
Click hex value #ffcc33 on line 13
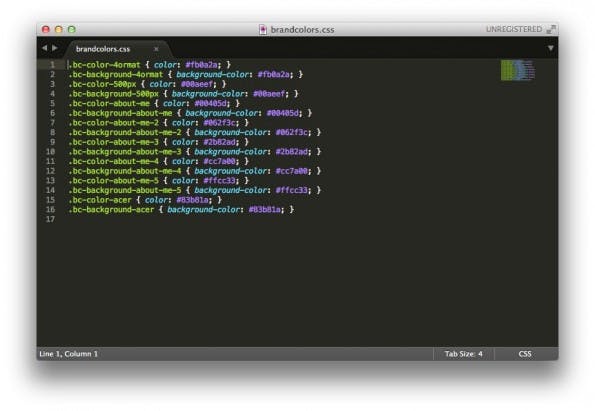219,181
